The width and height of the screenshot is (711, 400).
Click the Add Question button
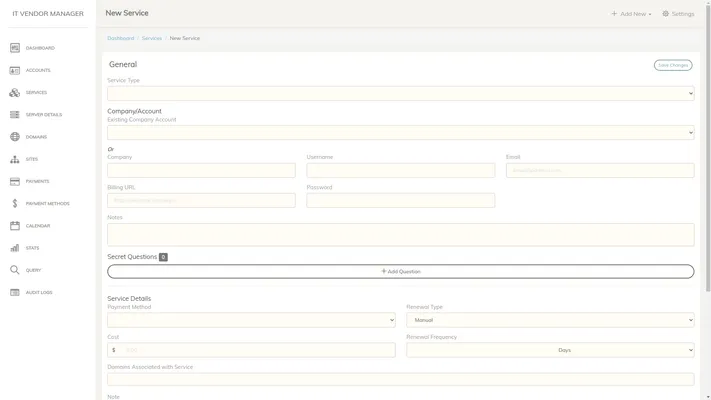[x=400, y=271]
